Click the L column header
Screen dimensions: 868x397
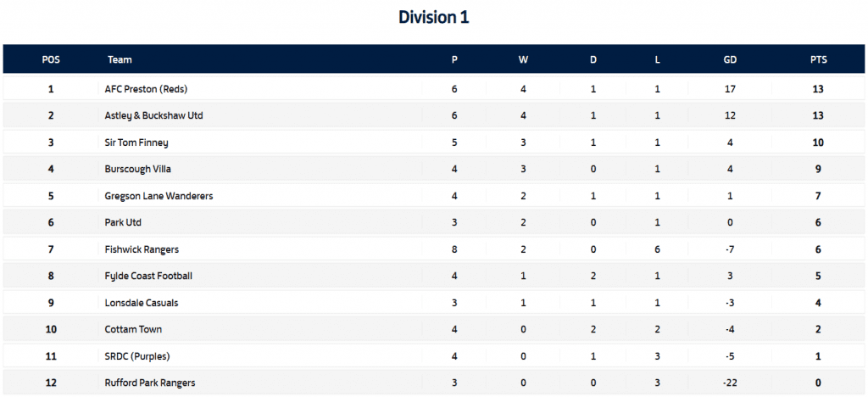[x=658, y=60]
